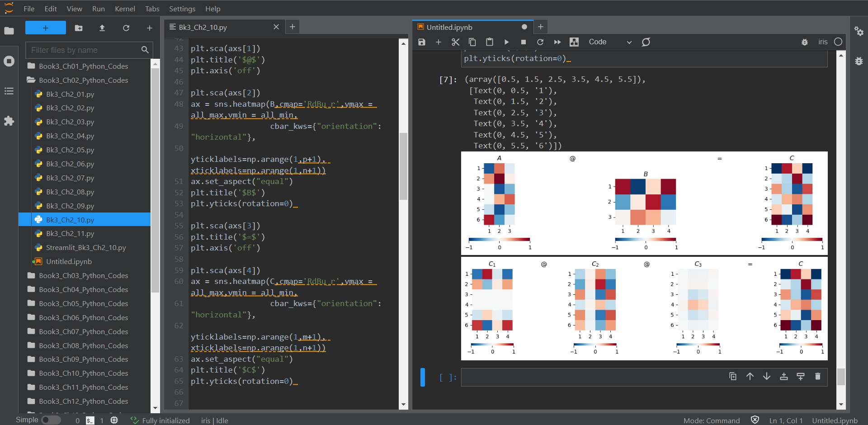
Task: Expand the Book3_Ch04_Python_Codes folder
Action: tap(84, 289)
